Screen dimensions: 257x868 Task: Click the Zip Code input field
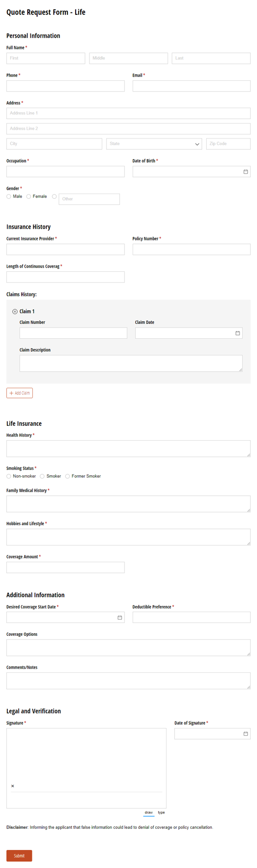[x=228, y=144]
